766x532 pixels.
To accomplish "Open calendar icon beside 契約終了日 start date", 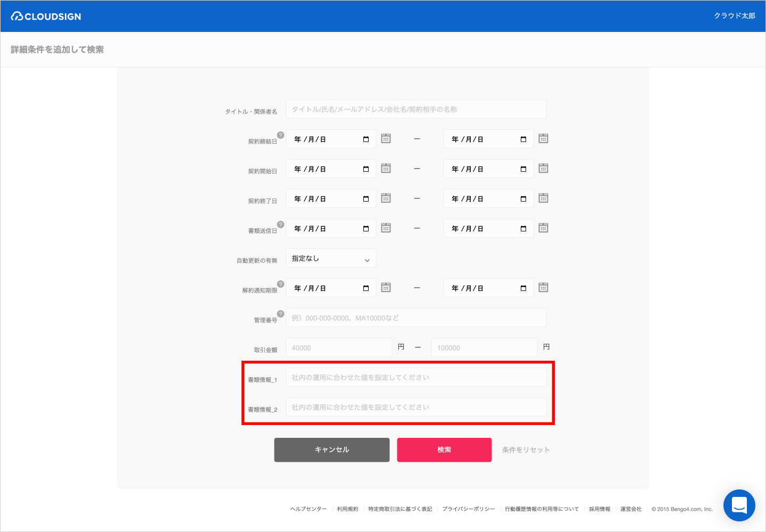I will 386,198.
